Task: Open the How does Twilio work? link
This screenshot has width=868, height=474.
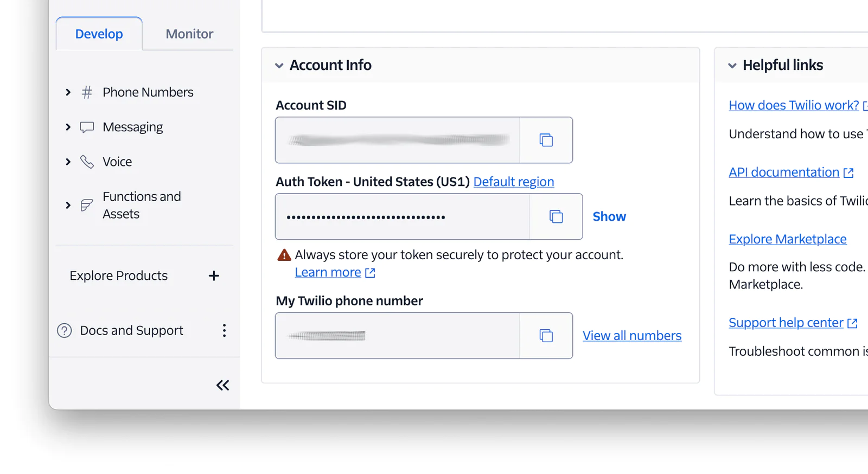Action: [794, 105]
